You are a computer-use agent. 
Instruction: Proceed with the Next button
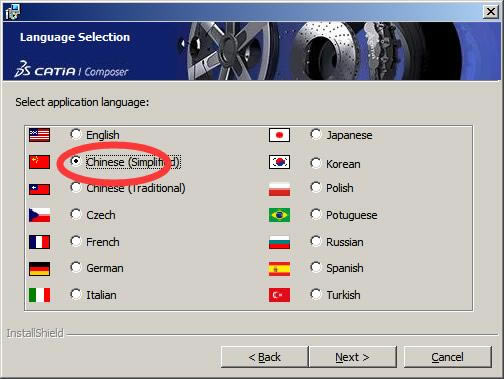click(x=353, y=357)
